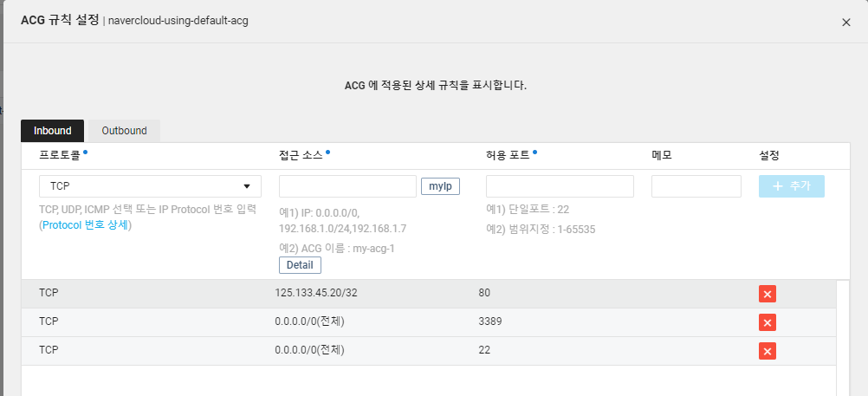The width and height of the screenshot is (868, 396).
Task: Open the Protocol 번호 상세 link
Action: 85,226
